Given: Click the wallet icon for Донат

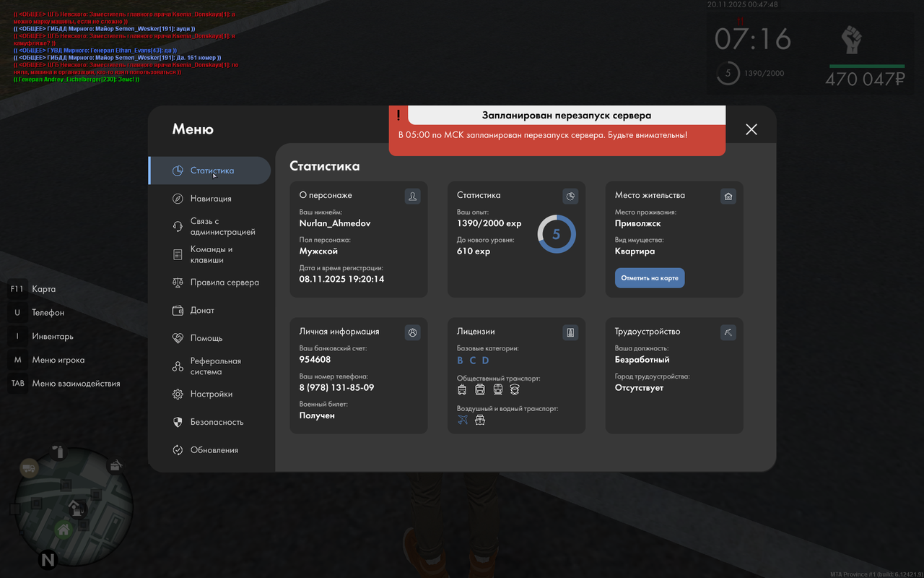Looking at the screenshot, I should pos(178,311).
